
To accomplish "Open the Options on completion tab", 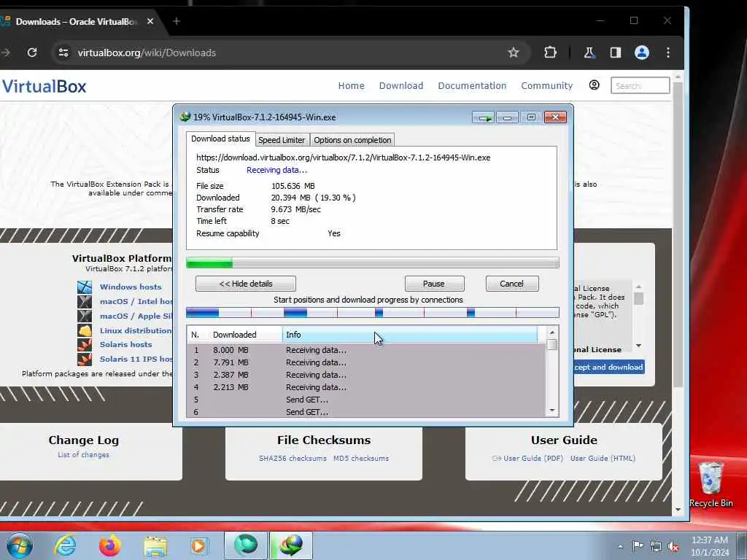I will [352, 140].
